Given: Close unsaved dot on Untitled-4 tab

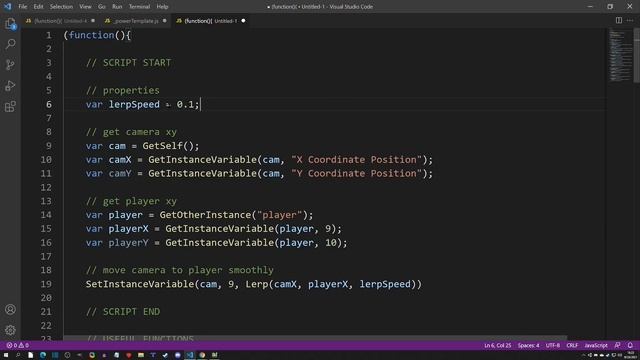Looking at the screenshot, I should click(93, 21).
